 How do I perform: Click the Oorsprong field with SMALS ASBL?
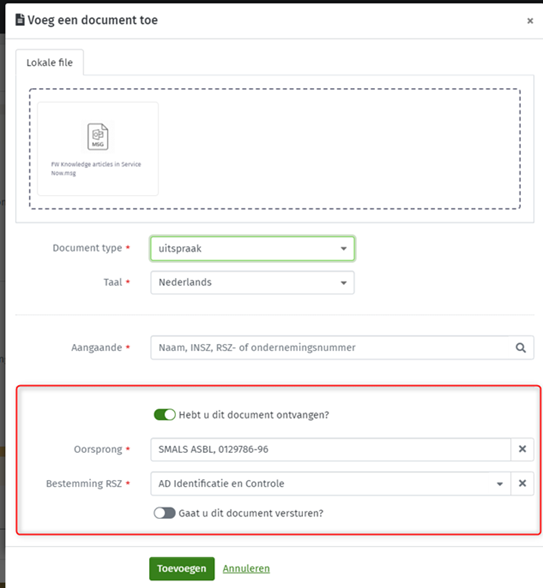[x=330, y=449]
